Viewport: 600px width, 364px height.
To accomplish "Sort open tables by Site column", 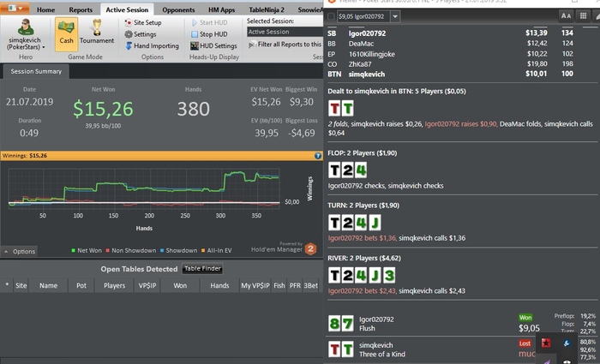I will coord(21,285).
